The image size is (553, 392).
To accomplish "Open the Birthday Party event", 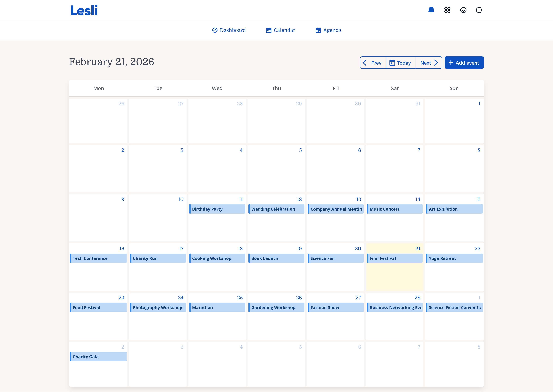I will tap(217, 209).
